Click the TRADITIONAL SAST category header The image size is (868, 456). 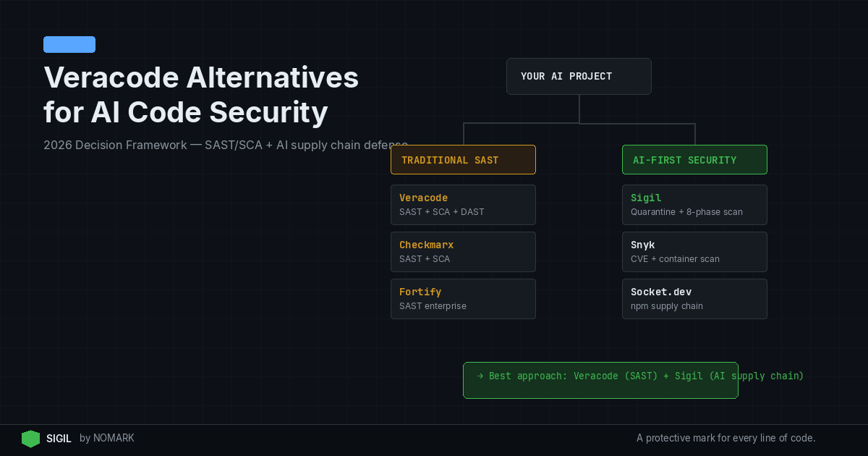(x=463, y=160)
